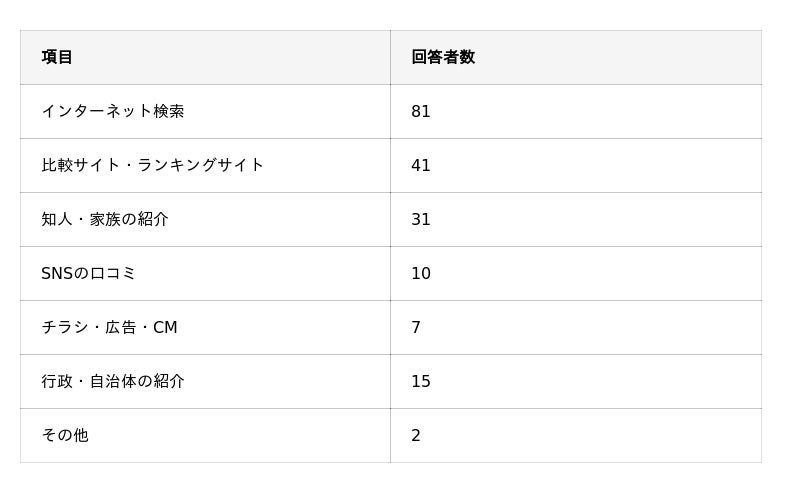The height and width of the screenshot is (493, 800).
Task: Click the text SNS in the table
Action: click(x=57, y=273)
